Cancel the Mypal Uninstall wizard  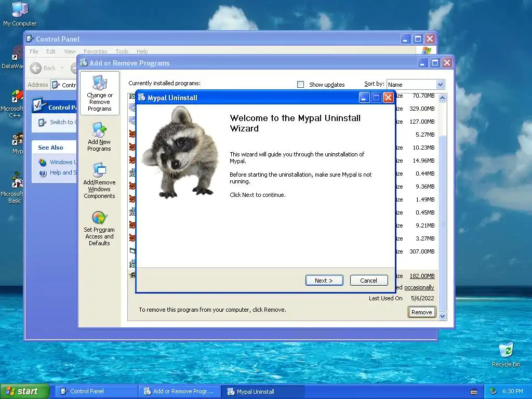click(x=368, y=280)
